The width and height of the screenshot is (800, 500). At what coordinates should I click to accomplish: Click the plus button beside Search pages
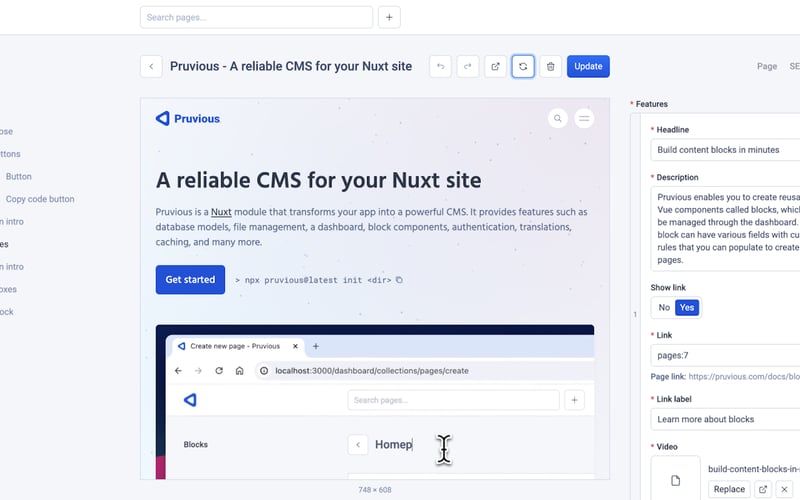pyautogui.click(x=389, y=17)
